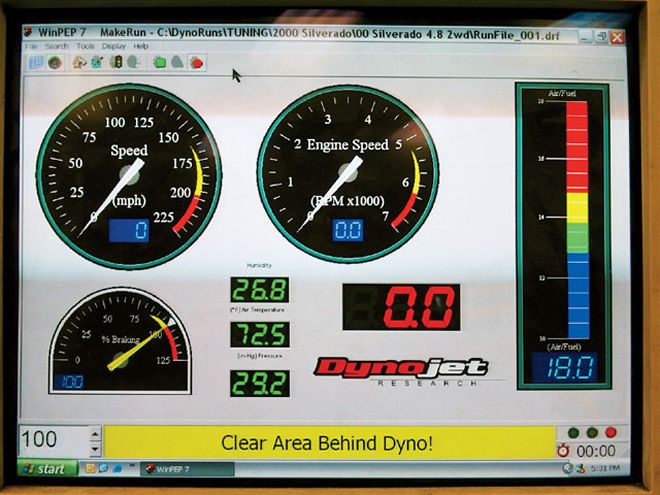Open the Tools menu

(x=85, y=46)
